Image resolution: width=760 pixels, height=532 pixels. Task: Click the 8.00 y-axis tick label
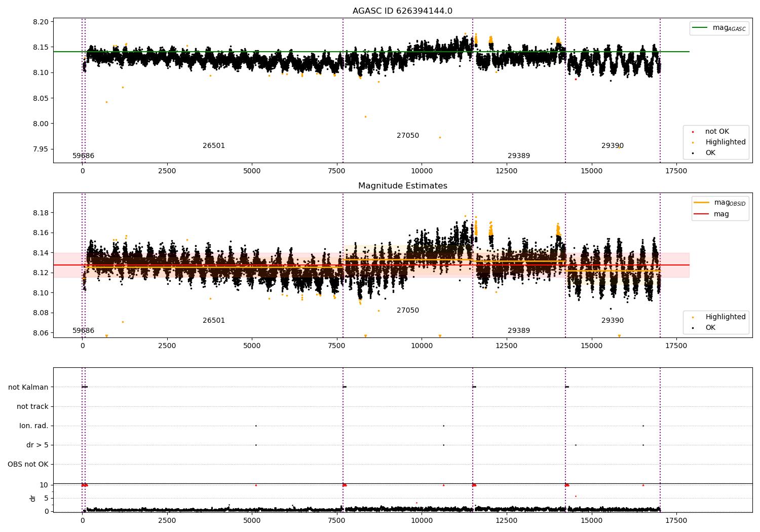click(x=42, y=124)
